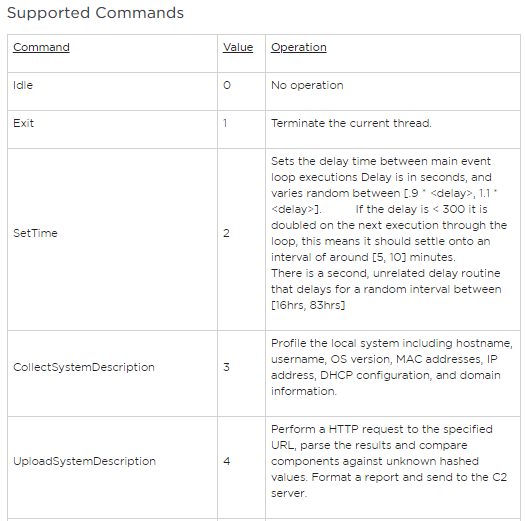Click the No operation text
This screenshot has height=521, width=525.
[x=307, y=85]
